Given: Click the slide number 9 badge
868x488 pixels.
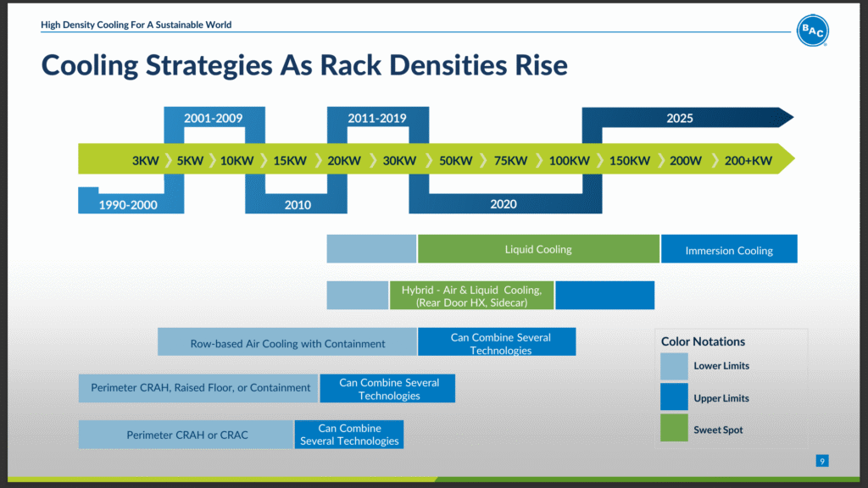Looking at the screenshot, I should [x=821, y=461].
